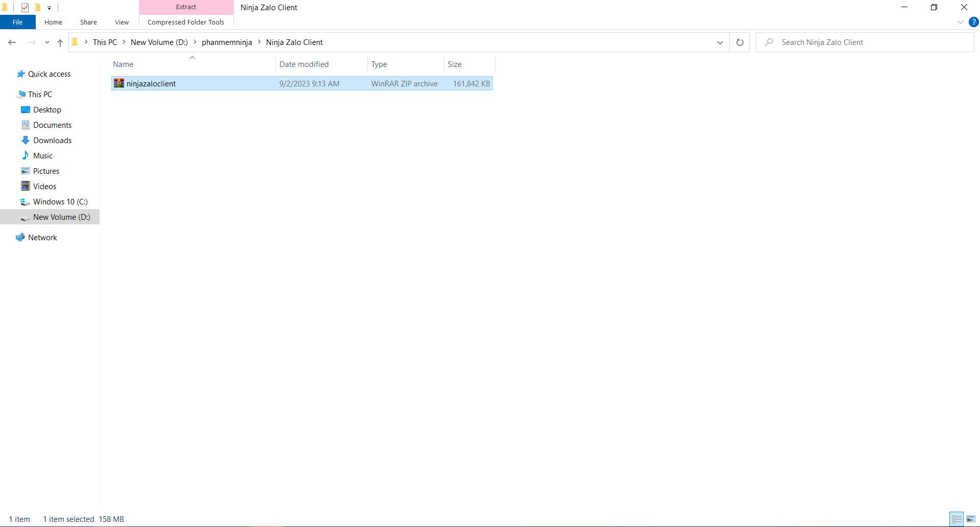
Task: Open Desktop folder in sidebar
Action: pyautogui.click(x=47, y=110)
